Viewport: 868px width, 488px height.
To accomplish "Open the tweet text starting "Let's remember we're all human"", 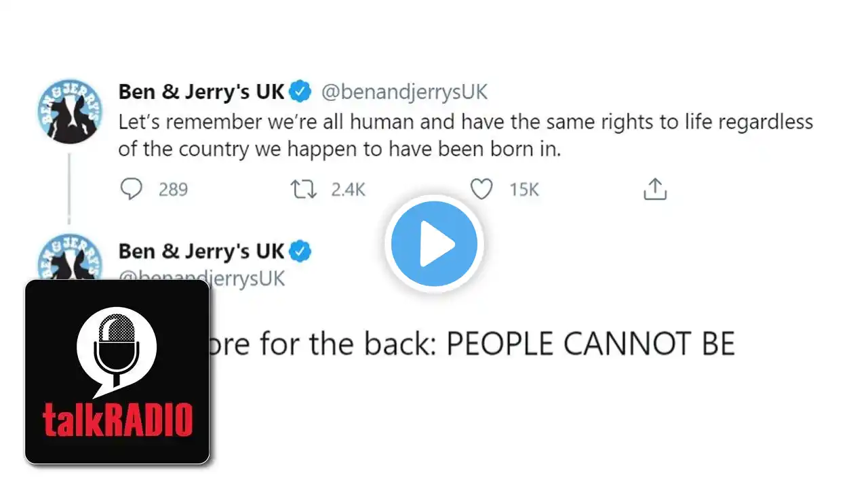I will click(465, 136).
